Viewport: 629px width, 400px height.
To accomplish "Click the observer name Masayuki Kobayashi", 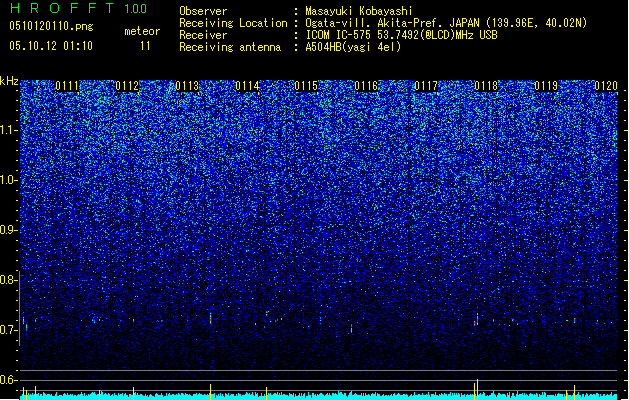I will click(x=359, y=11).
